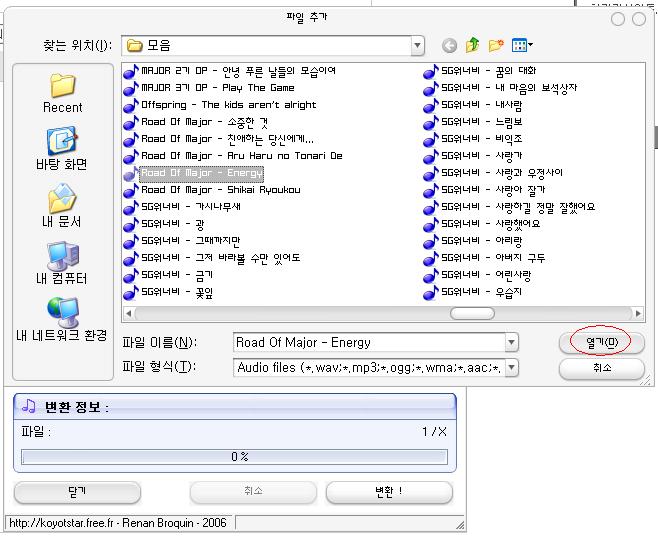
Task: Click the conversion progress bar at 0%
Action: [x=234, y=457]
